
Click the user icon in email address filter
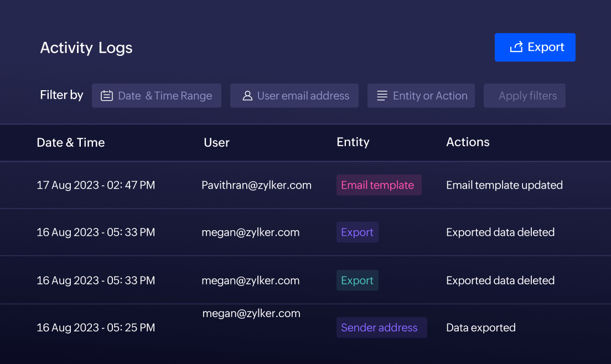click(x=247, y=96)
